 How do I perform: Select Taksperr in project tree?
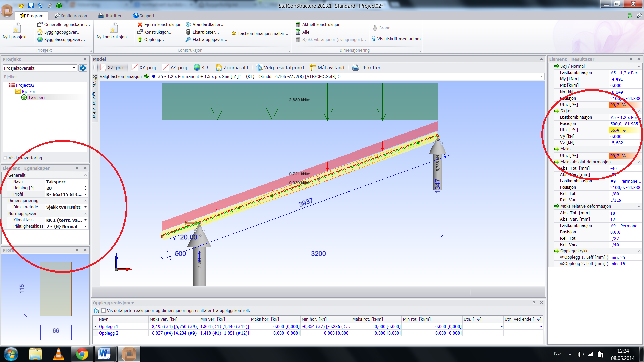click(36, 98)
